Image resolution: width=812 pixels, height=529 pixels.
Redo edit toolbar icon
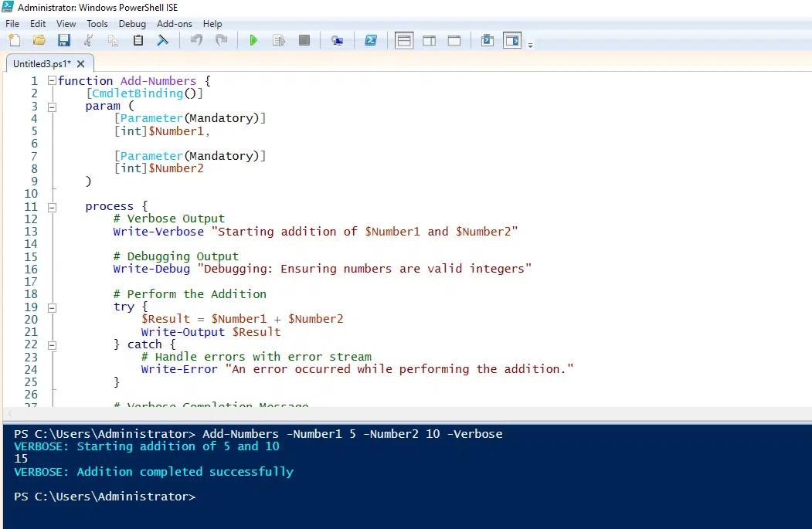(221, 40)
